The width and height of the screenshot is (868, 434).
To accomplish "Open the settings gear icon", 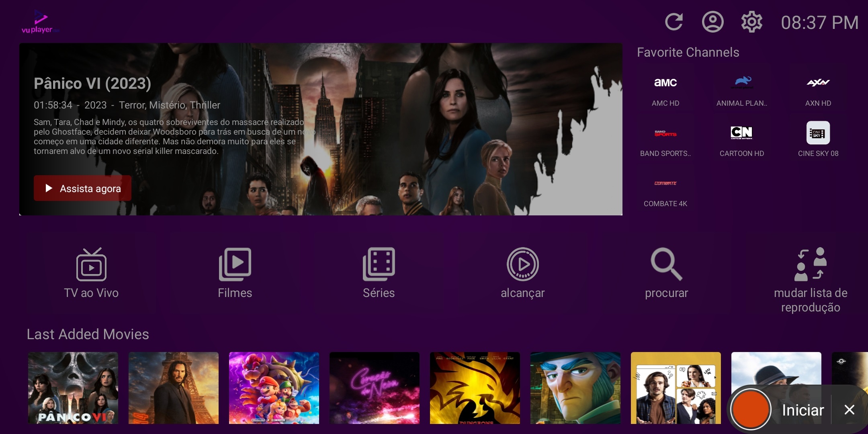I will tap(751, 22).
